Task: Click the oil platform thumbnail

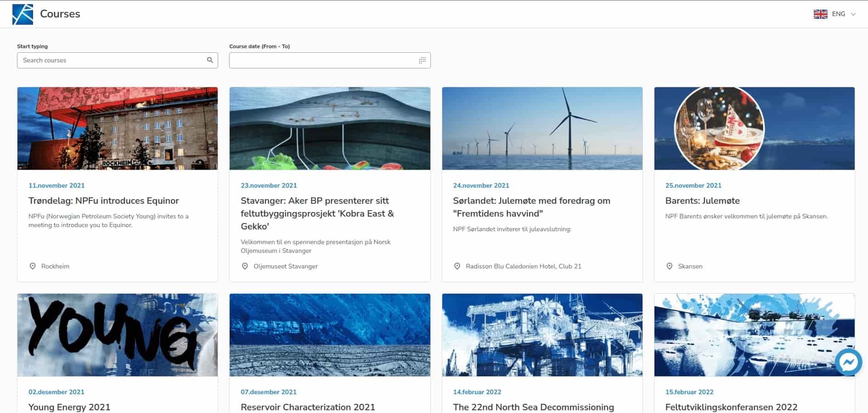Action: [542, 335]
